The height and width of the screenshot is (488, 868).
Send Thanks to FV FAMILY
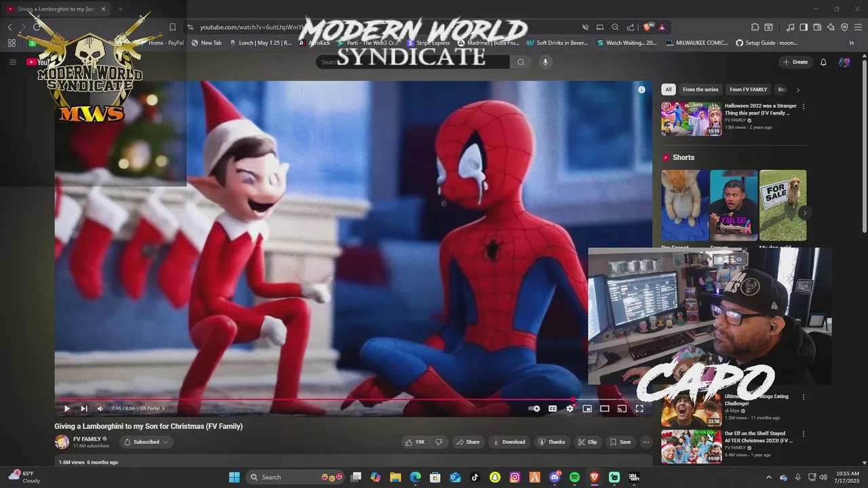point(551,442)
